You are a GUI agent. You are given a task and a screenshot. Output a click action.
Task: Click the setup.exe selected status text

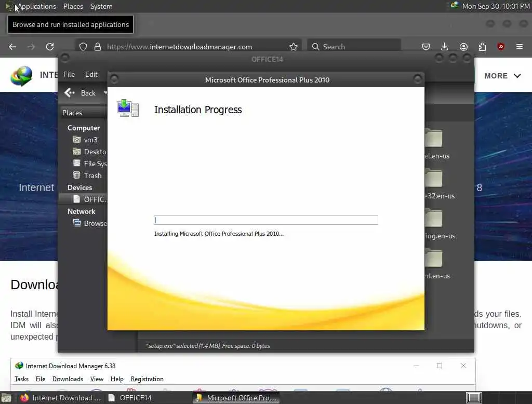tap(208, 346)
